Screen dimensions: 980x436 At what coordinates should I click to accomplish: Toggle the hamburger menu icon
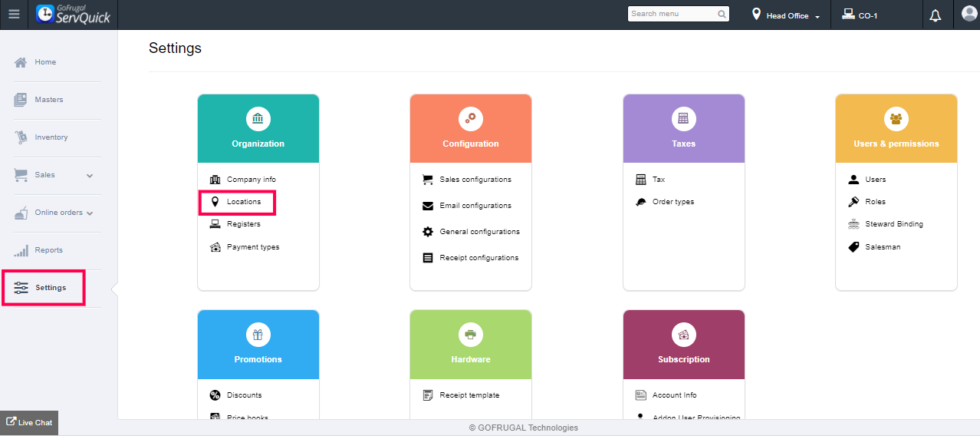[14, 14]
